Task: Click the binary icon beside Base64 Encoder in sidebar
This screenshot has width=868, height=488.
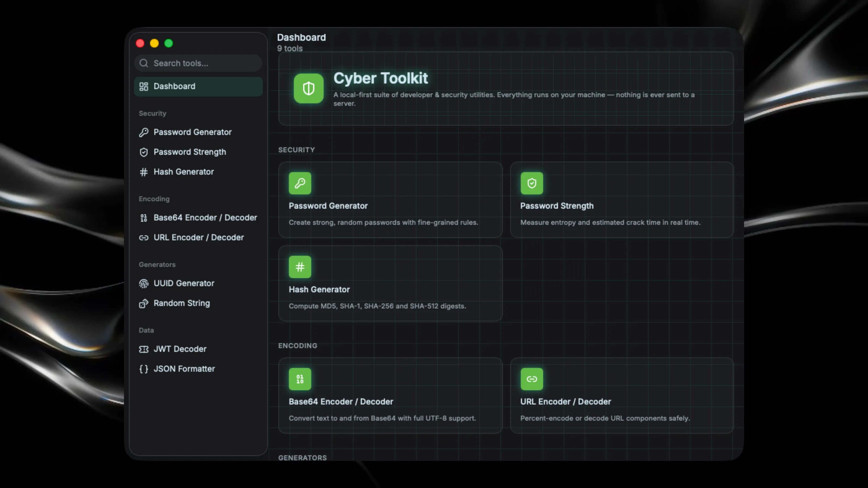Action: pyautogui.click(x=144, y=218)
